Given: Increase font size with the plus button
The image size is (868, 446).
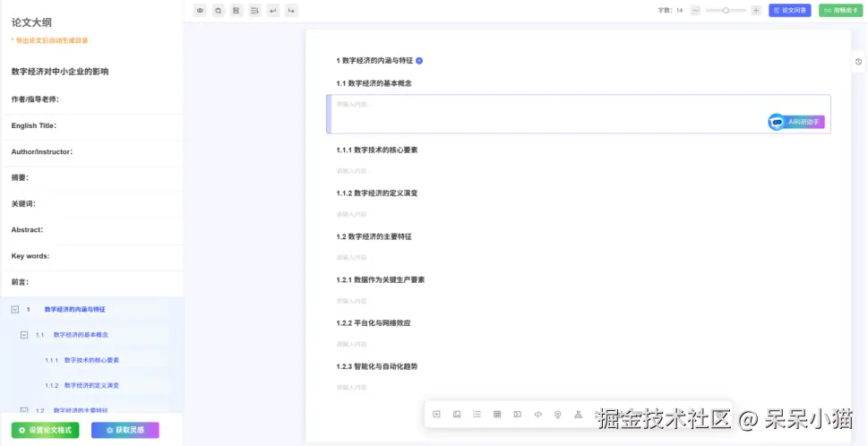Looking at the screenshot, I should [756, 10].
